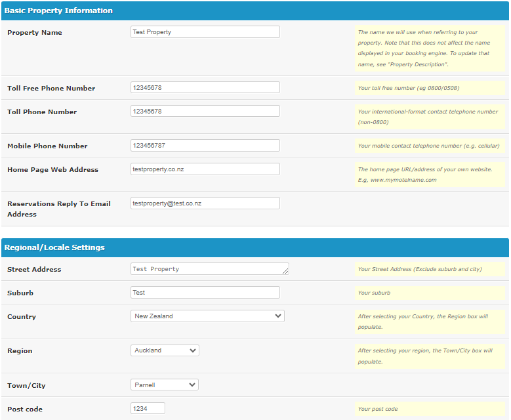Grab the Street Address resize handle
511x420 pixels.
285,271
